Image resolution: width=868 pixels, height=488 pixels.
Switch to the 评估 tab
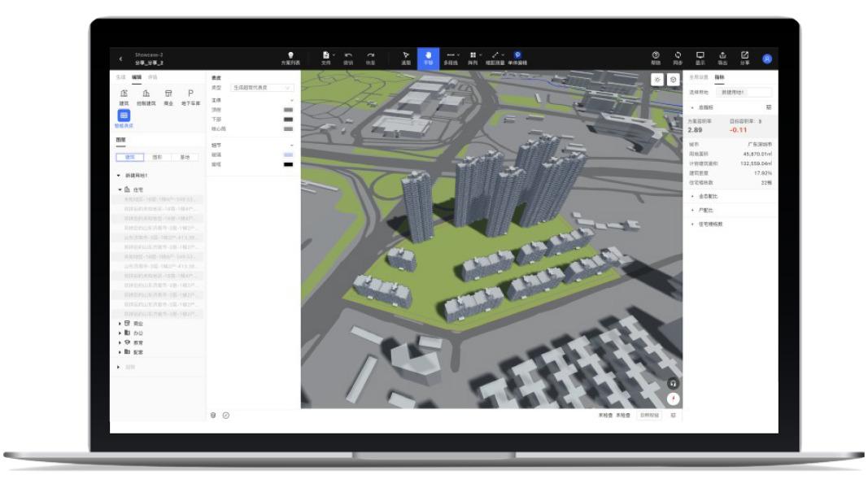(153, 77)
